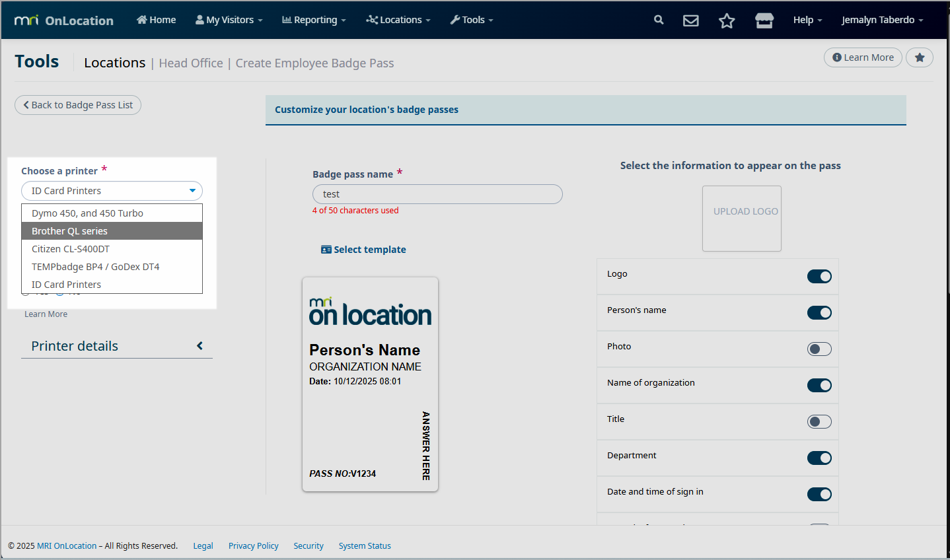Click the Select template card icon
The image size is (950, 560).
(x=326, y=250)
